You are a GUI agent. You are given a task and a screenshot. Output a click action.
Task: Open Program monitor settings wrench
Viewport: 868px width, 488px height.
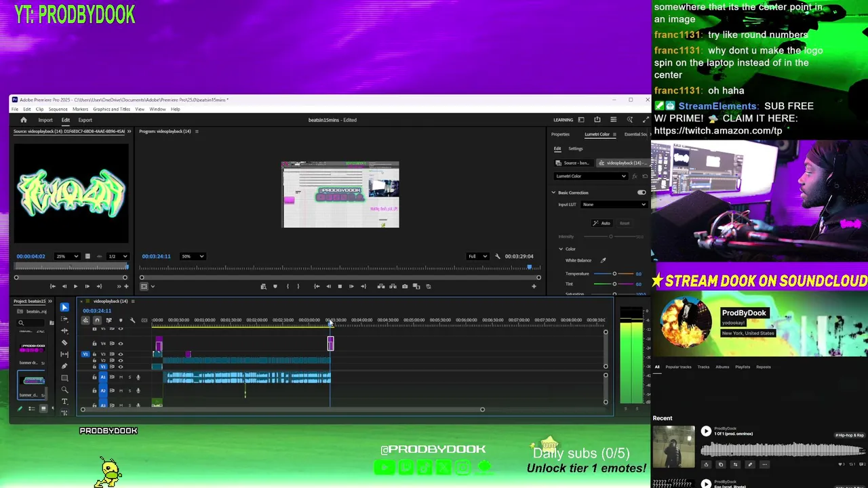[x=498, y=256]
